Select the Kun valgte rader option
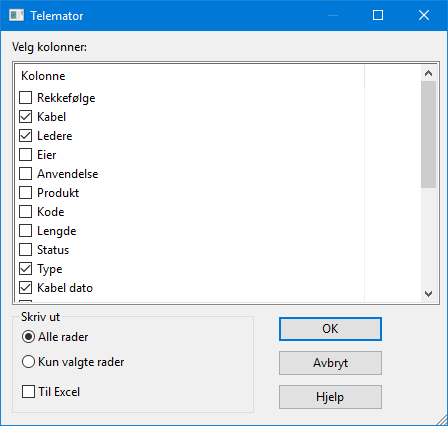The image size is (448, 426). (x=28, y=362)
